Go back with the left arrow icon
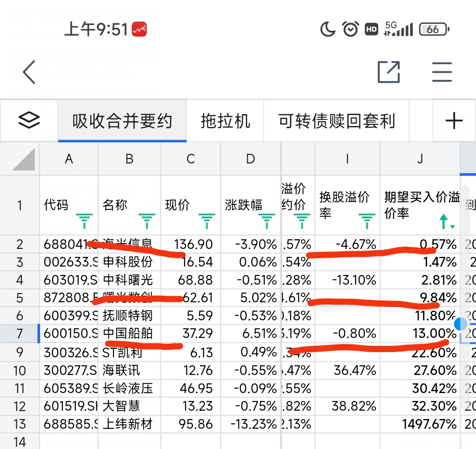Image resolution: width=476 pixels, height=449 pixels. 29,72
